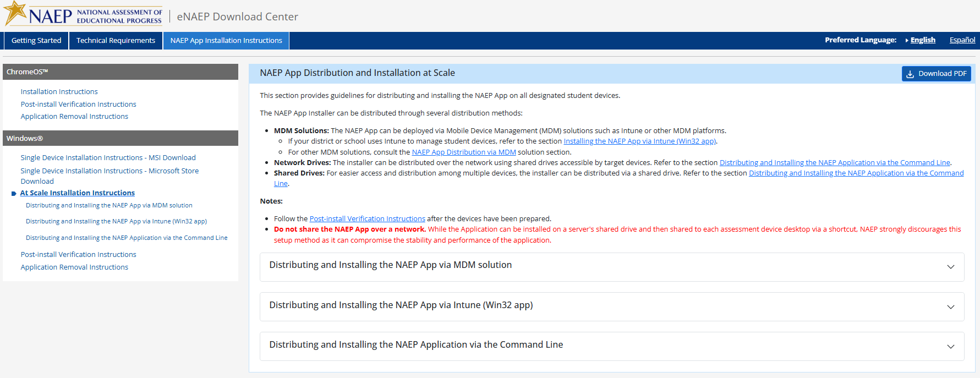The width and height of the screenshot is (980, 378).
Task: Open sidebar link for Intune (Win32 app) distribution
Action: [x=116, y=222]
